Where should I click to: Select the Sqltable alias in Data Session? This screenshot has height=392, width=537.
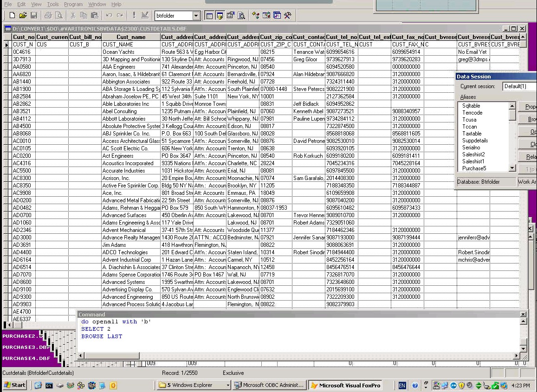(471, 106)
